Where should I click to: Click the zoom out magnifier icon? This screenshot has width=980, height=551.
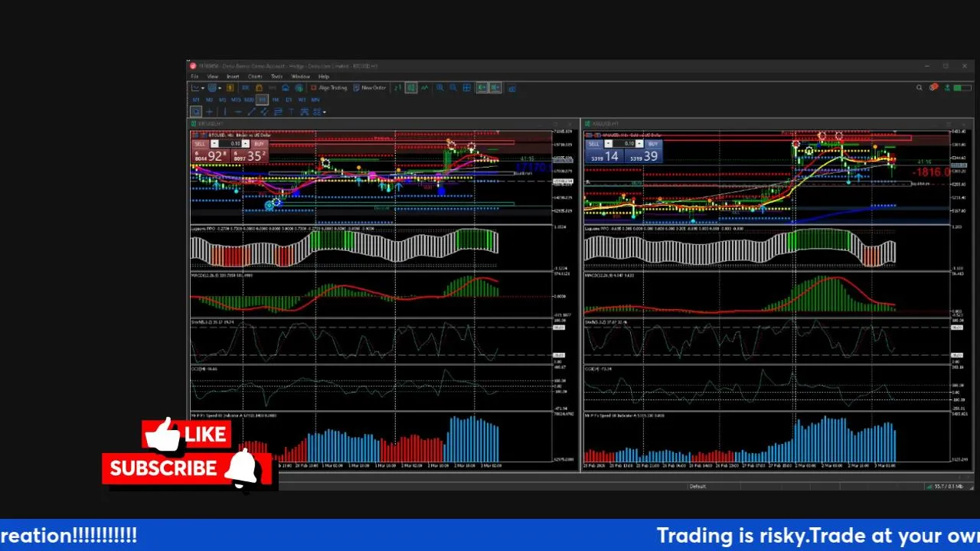tap(452, 88)
